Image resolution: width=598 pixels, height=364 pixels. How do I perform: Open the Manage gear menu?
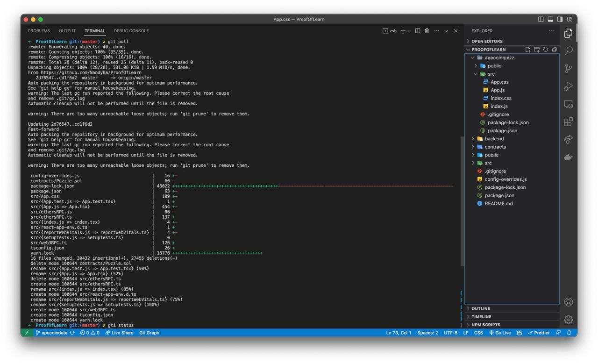click(568, 320)
